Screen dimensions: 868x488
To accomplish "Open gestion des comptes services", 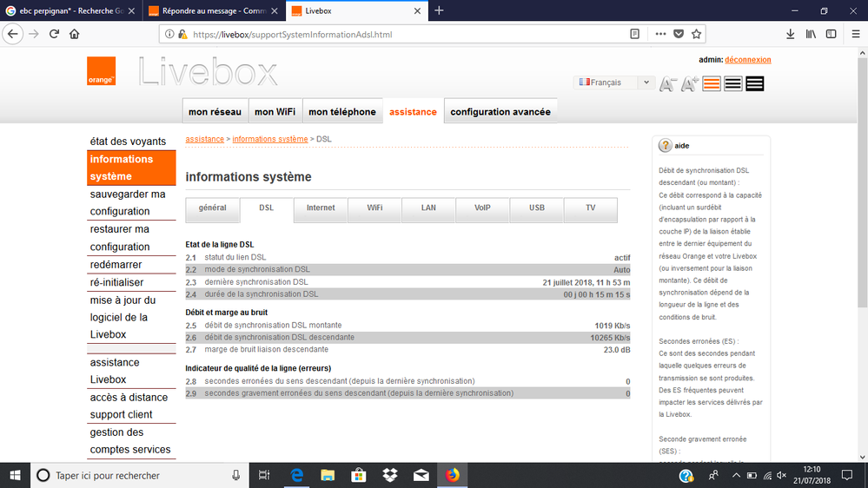I will coord(130,440).
